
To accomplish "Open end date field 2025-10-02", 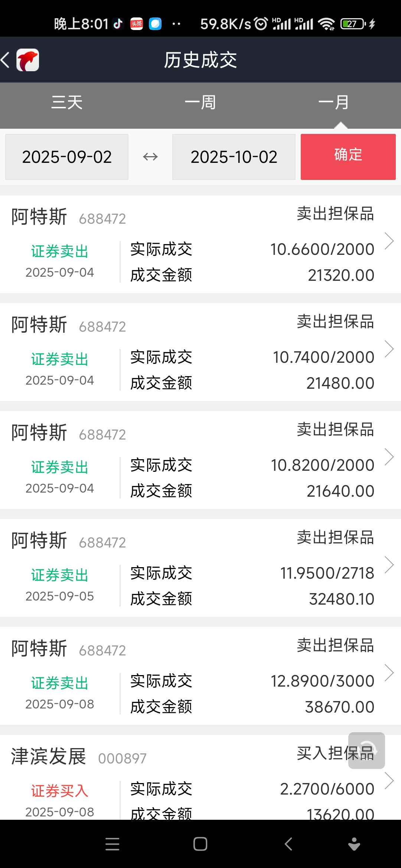I will click(x=234, y=157).
